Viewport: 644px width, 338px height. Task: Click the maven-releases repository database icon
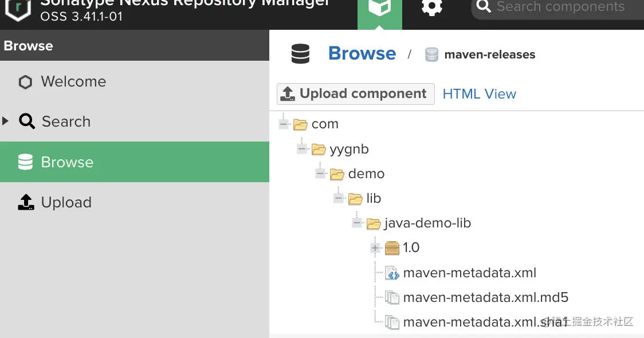click(x=431, y=55)
